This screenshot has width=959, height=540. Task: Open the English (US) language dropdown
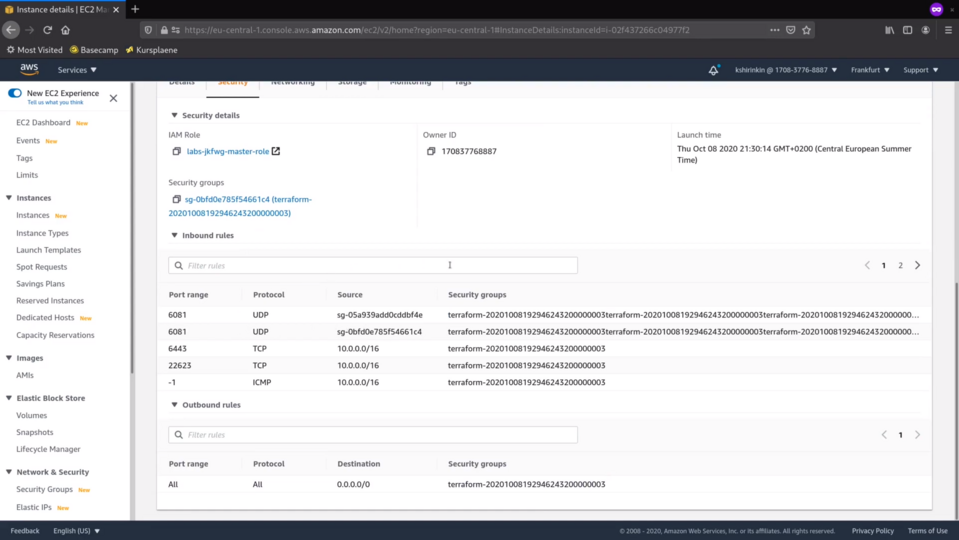pyautogui.click(x=76, y=531)
